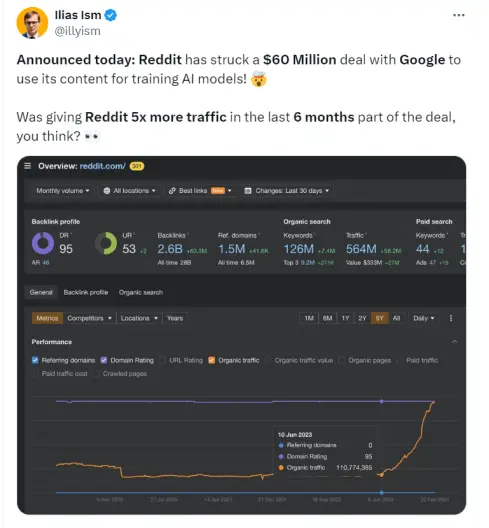The width and height of the screenshot is (489, 528).
Task: Click the purple DR donut chart icon
Action: click(x=43, y=243)
